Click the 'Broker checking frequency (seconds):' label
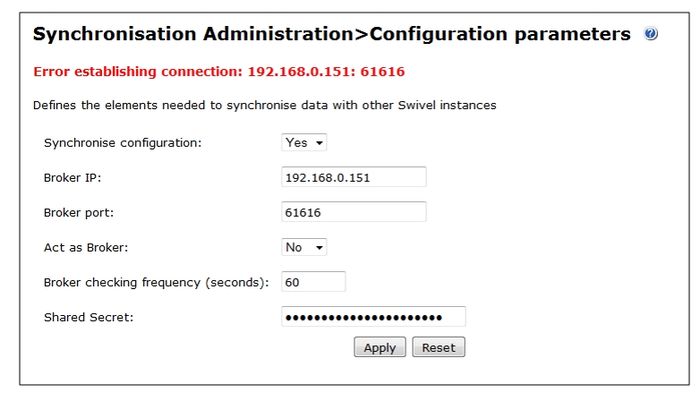The image size is (700, 401). pyautogui.click(x=156, y=283)
